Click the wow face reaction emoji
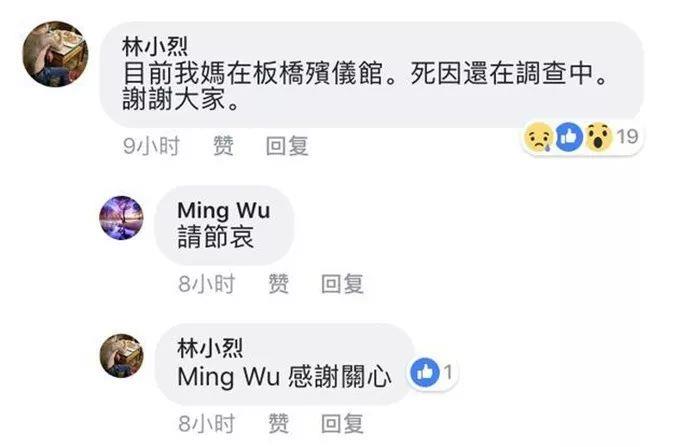 pyautogui.click(x=598, y=137)
